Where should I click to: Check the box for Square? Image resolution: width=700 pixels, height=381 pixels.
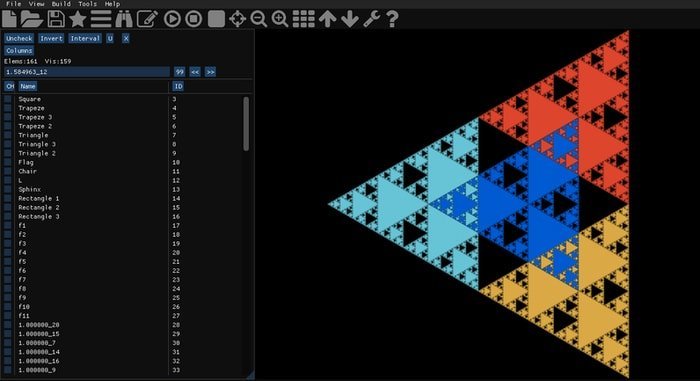8,99
